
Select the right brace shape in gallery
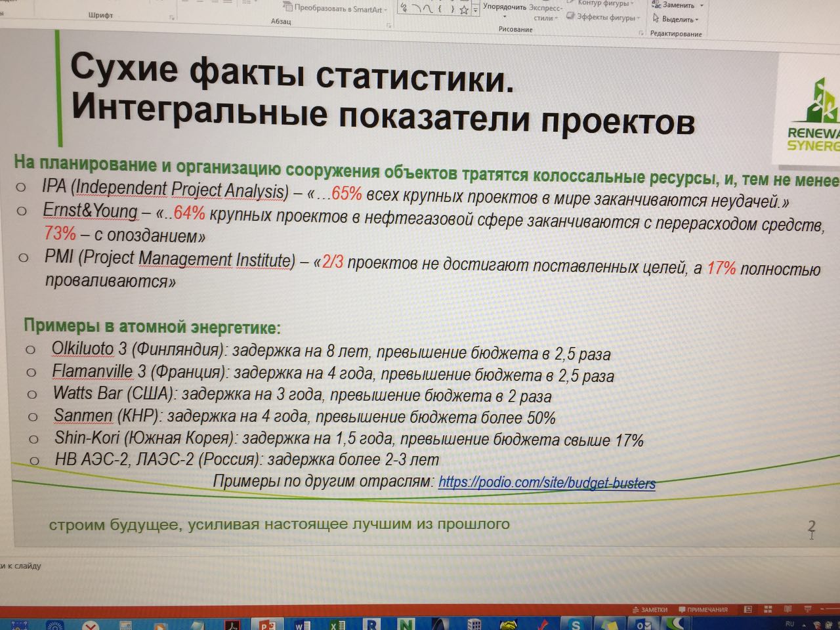[451, 9]
